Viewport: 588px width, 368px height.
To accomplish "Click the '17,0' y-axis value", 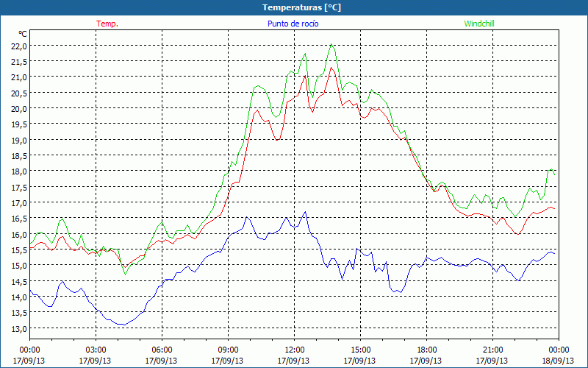I will (x=19, y=203).
